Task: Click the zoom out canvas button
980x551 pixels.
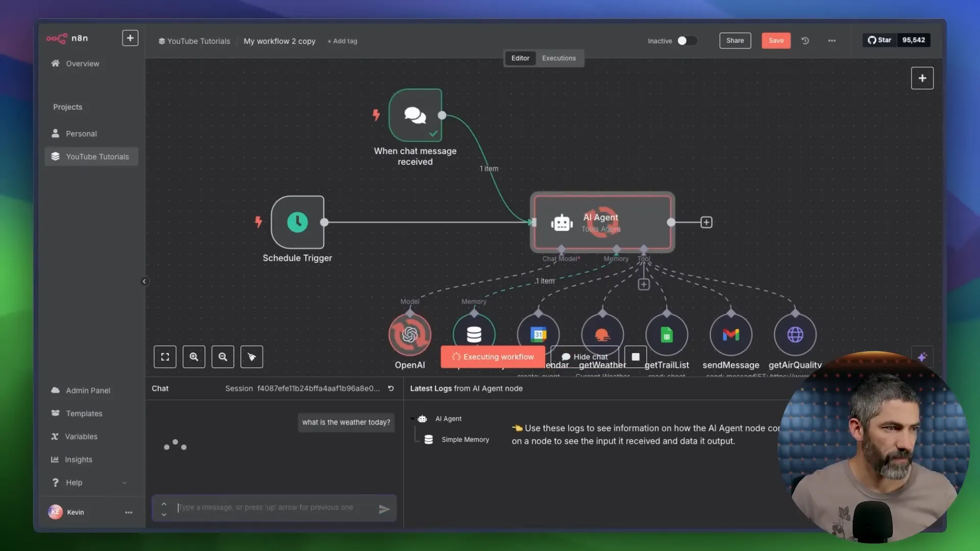Action: tap(223, 357)
